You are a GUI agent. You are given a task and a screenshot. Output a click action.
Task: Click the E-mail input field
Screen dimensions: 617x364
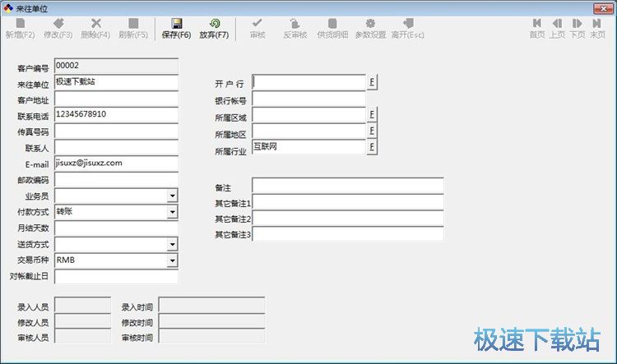click(116, 164)
